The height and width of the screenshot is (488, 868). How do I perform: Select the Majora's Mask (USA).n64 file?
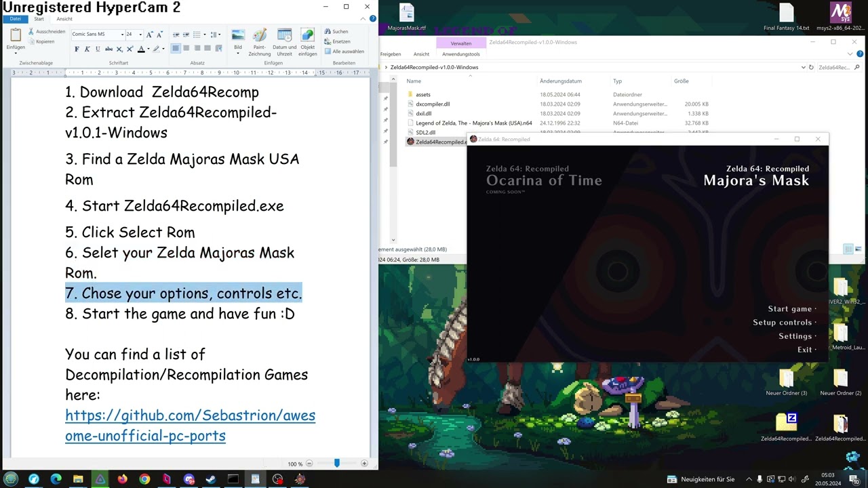(x=469, y=123)
